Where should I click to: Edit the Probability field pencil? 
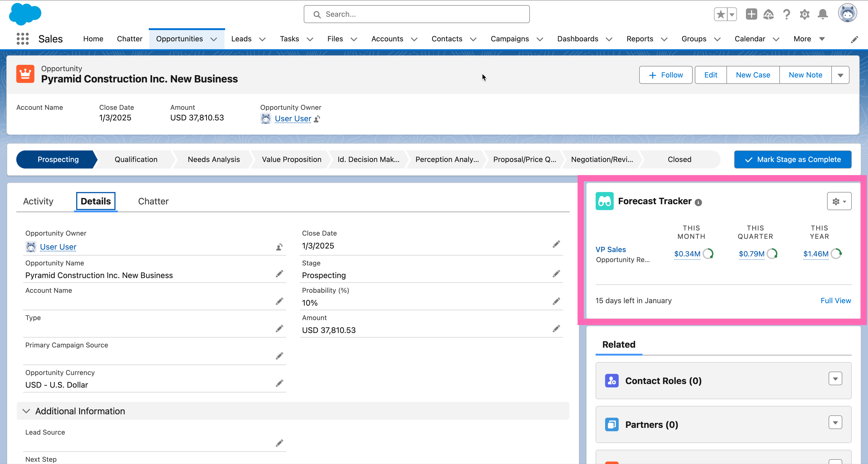pos(556,301)
